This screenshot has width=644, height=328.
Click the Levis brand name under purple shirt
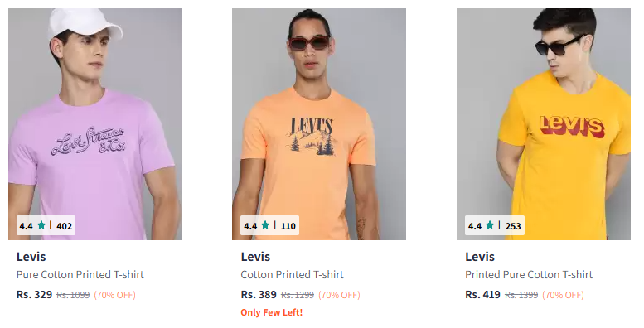31,257
